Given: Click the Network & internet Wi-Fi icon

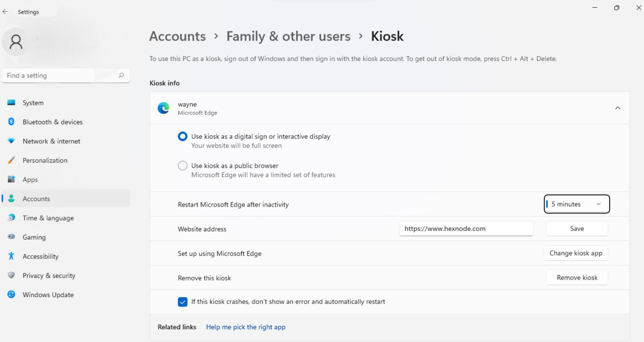Looking at the screenshot, I should (11, 141).
